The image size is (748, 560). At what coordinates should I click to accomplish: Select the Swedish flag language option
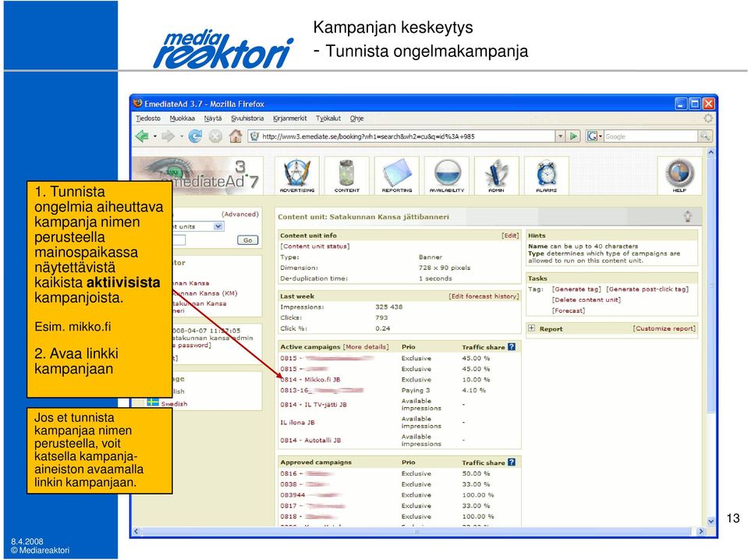pos(153,403)
